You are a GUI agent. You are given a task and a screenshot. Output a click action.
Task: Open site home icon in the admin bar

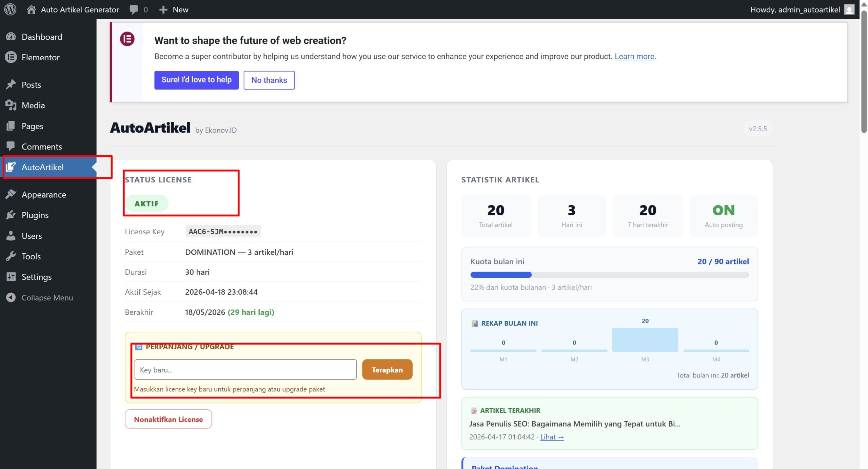click(31, 9)
